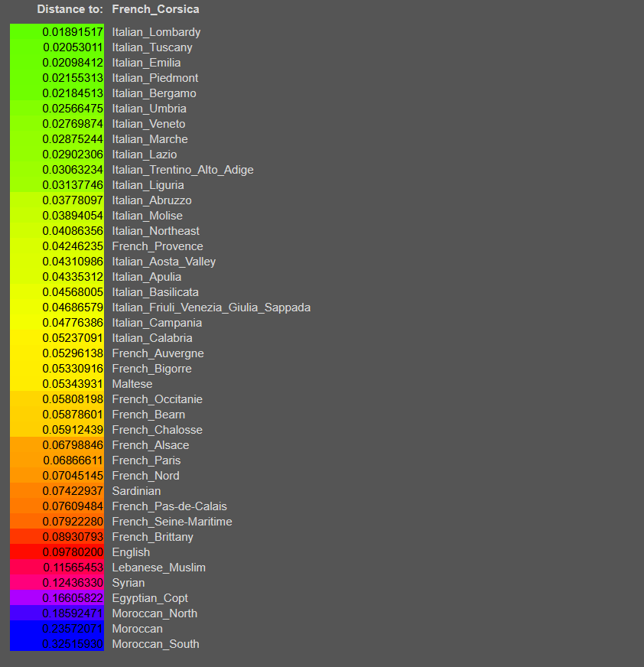The width and height of the screenshot is (644, 667).
Task: Click distance value 0.02053011
Action: (73, 47)
